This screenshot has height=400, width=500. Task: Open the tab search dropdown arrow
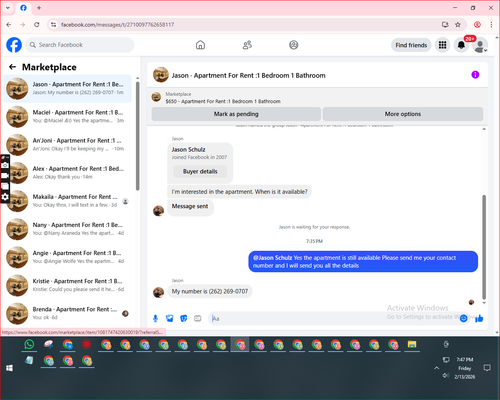point(8,8)
